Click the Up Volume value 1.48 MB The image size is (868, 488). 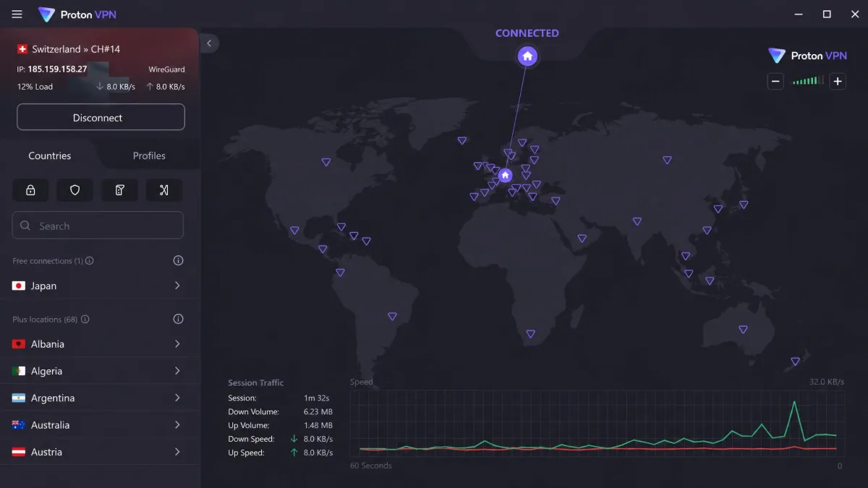(x=317, y=425)
